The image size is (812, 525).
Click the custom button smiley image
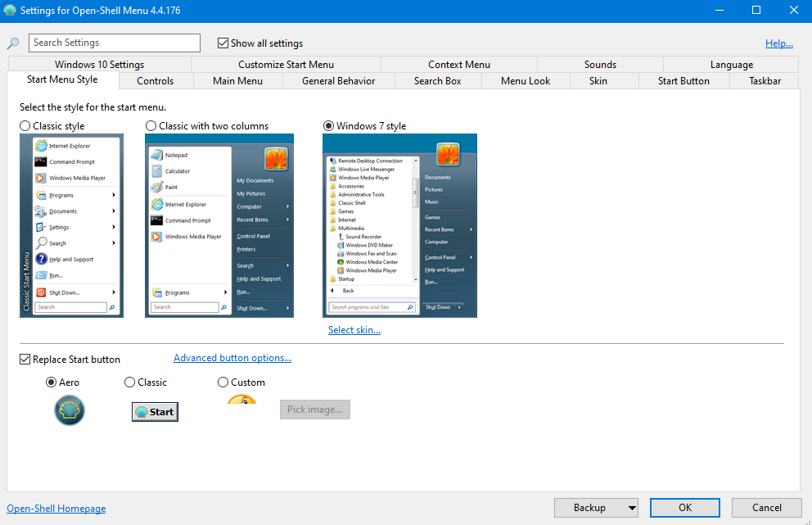pyautogui.click(x=241, y=400)
